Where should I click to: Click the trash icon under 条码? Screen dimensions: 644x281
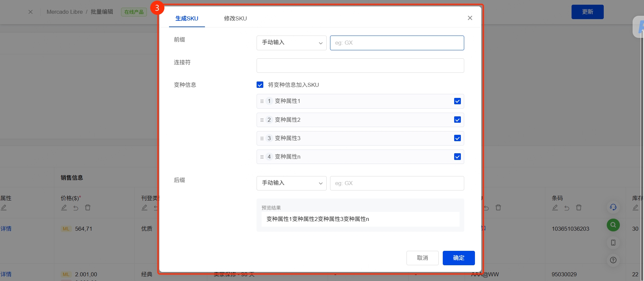click(579, 208)
